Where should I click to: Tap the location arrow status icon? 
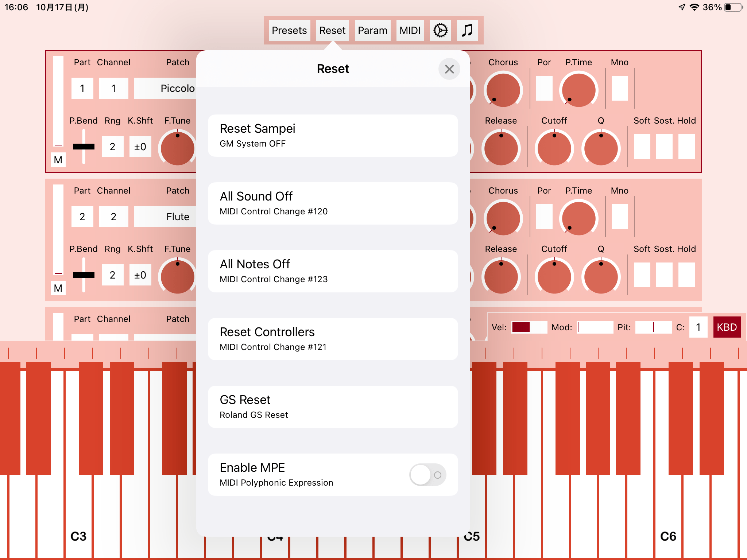[x=682, y=7]
